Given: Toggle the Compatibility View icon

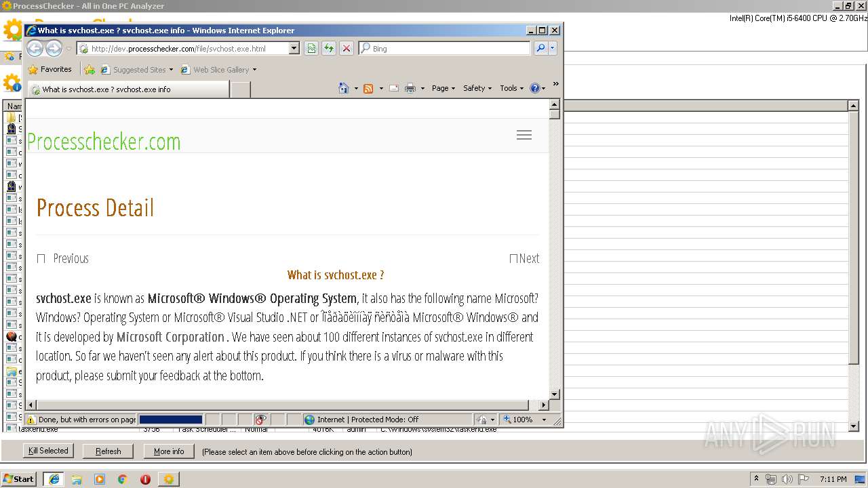Looking at the screenshot, I should click(311, 48).
